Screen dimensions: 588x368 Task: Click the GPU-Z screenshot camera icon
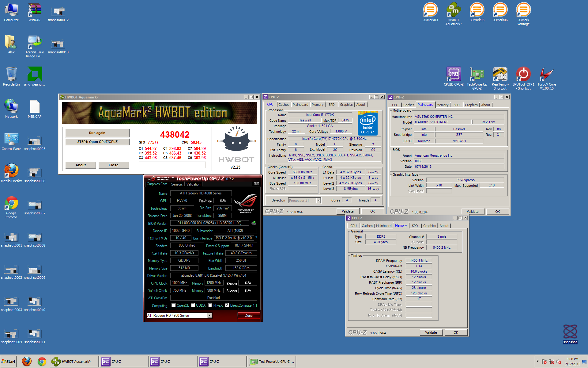pos(256,184)
